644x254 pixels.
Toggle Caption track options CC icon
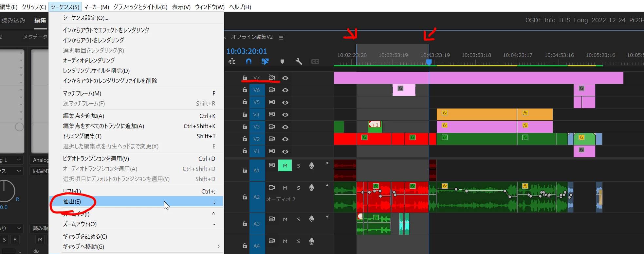(x=315, y=61)
